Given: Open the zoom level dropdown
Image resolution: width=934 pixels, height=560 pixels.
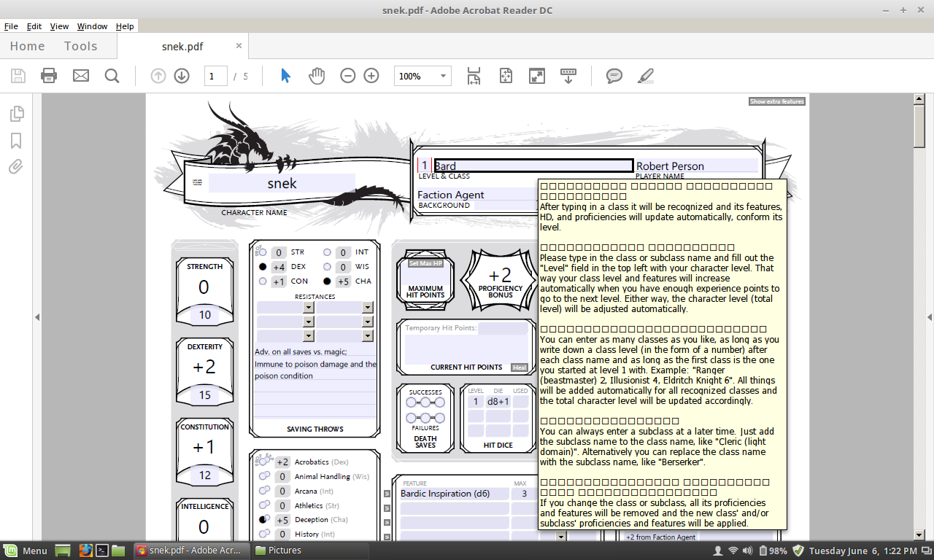Looking at the screenshot, I should pyautogui.click(x=442, y=76).
